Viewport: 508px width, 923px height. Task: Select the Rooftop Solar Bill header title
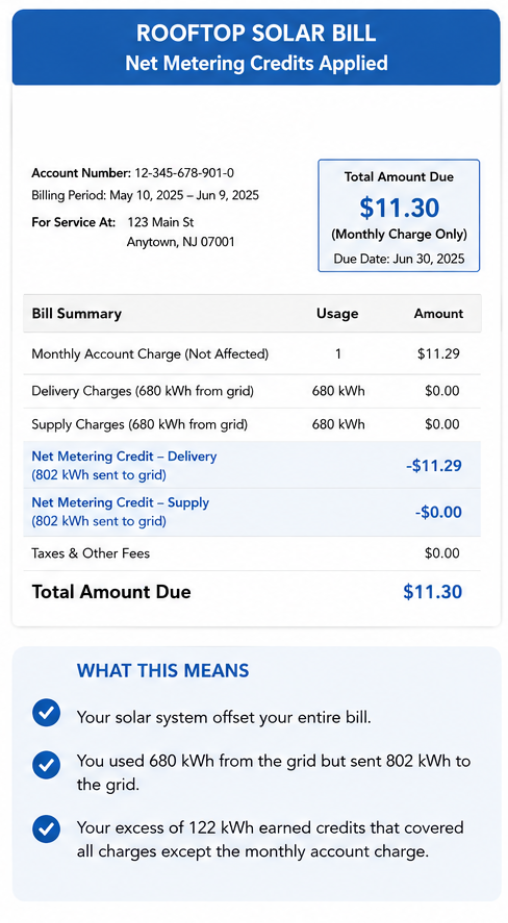pos(256,34)
